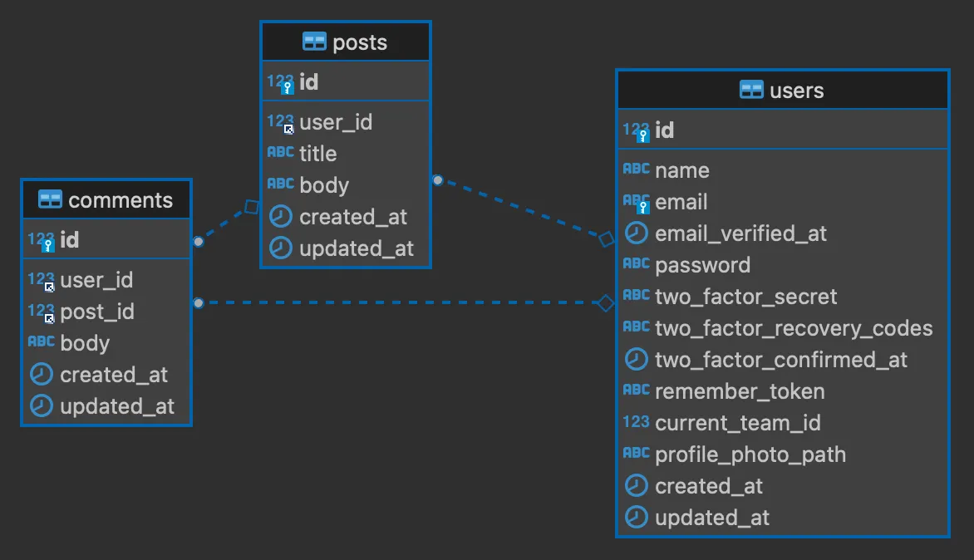
Task: Select the remember_token row in users table
Action: 740,391
